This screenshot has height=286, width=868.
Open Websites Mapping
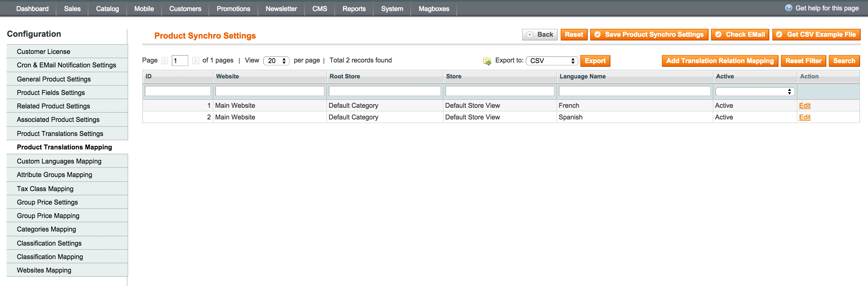(67, 270)
